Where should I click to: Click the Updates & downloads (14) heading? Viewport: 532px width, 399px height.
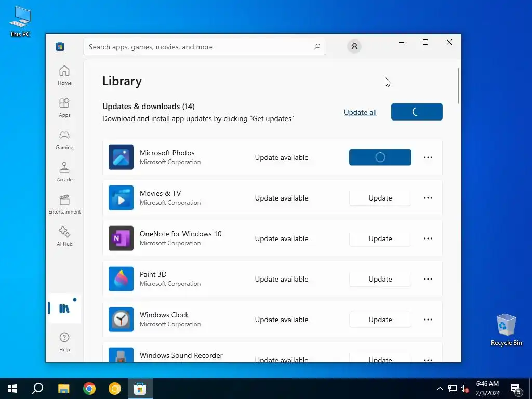pos(148,106)
